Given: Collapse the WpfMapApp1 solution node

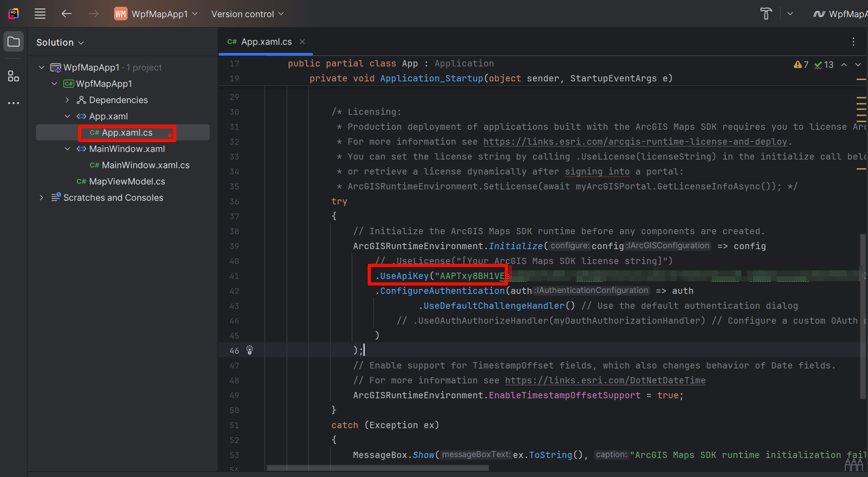Looking at the screenshot, I should coord(42,67).
